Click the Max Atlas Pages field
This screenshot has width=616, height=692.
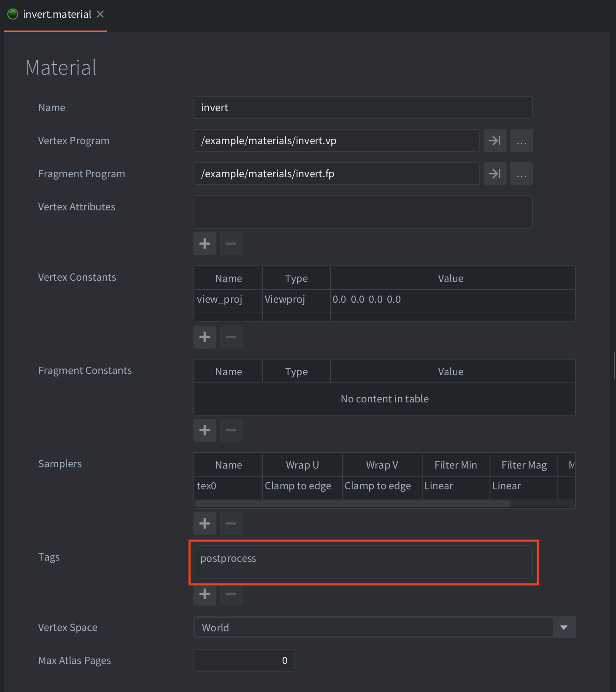(x=244, y=660)
